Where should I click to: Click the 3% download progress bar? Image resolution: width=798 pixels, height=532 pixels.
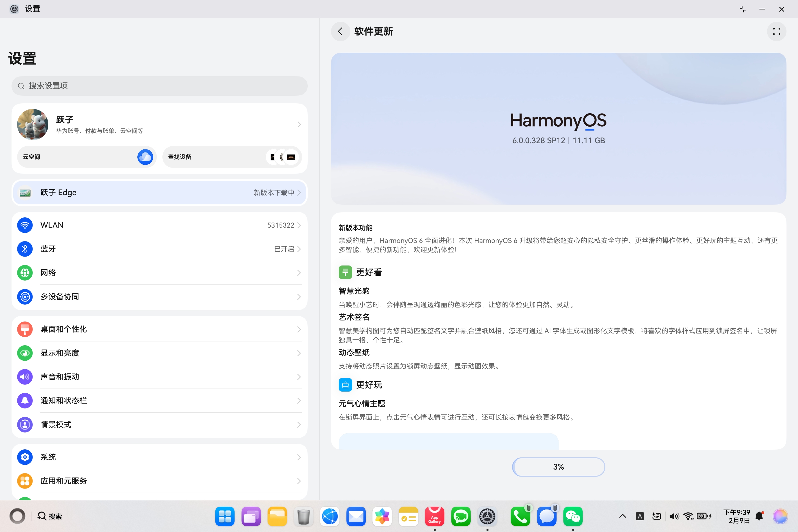(558, 467)
